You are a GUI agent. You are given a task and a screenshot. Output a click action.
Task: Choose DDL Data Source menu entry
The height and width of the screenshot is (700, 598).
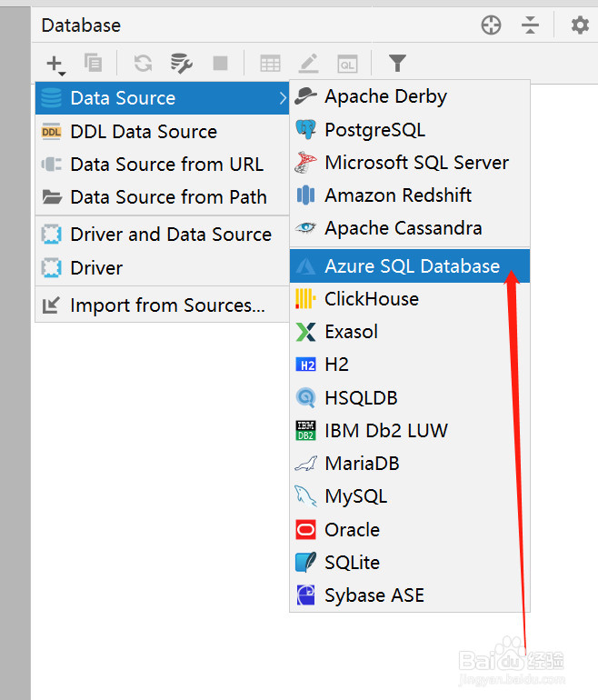[162, 132]
